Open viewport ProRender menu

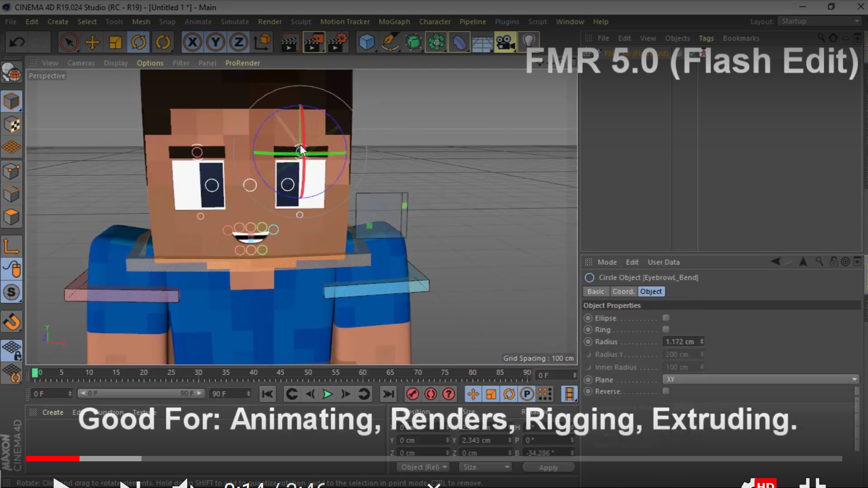(242, 63)
